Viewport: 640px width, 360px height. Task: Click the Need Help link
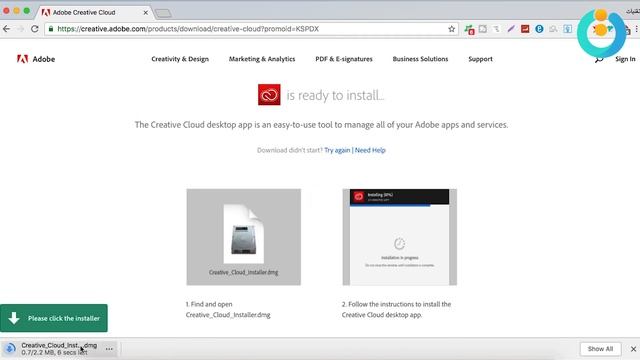370,150
